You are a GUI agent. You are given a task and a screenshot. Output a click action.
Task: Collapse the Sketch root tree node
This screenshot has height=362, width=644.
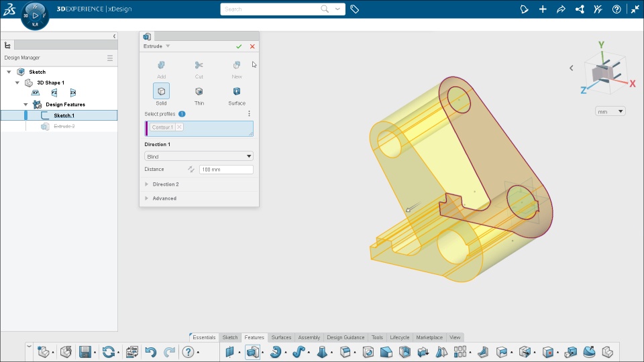[x=9, y=72]
